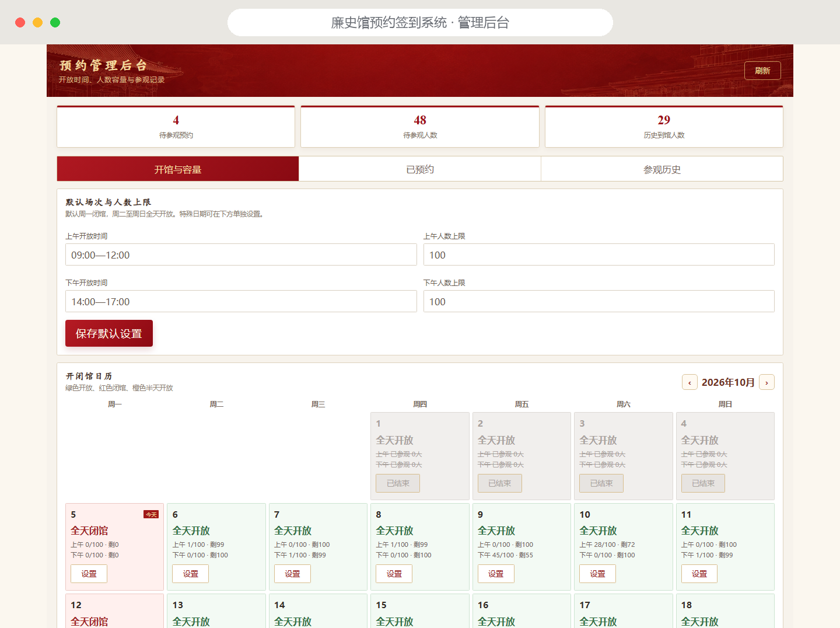Click the 历史到馆人数 stat card
This screenshot has height=628, width=840.
pyautogui.click(x=664, y=127)
